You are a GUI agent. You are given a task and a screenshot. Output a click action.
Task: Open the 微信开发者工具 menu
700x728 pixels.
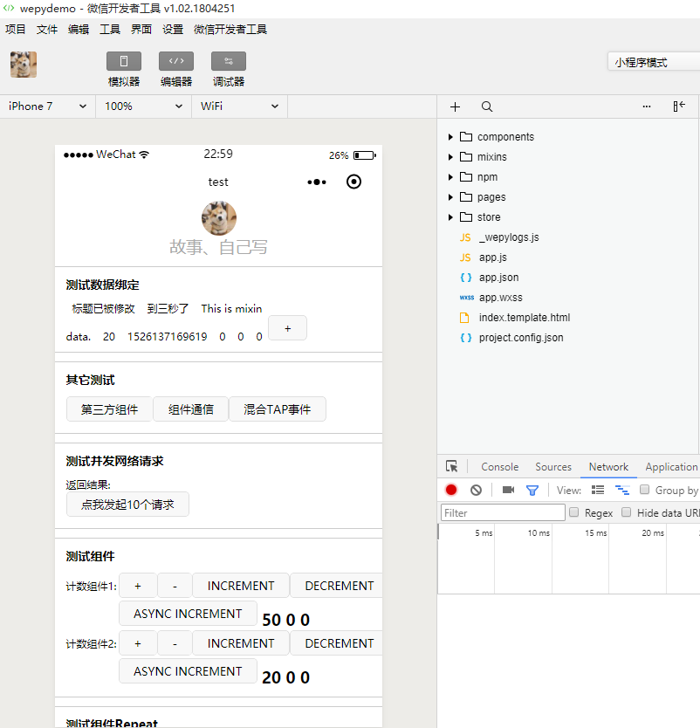[x=230, y=30]
